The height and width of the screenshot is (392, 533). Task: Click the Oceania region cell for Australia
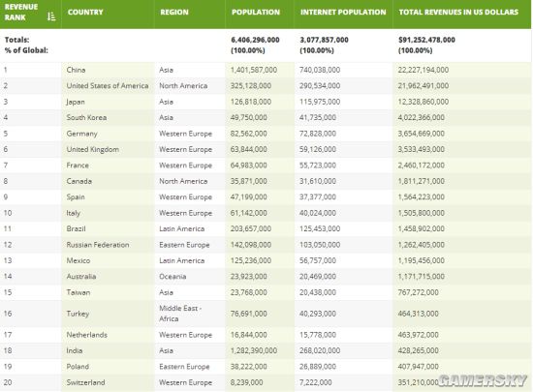pyautogui.click(x=172, y=277)
